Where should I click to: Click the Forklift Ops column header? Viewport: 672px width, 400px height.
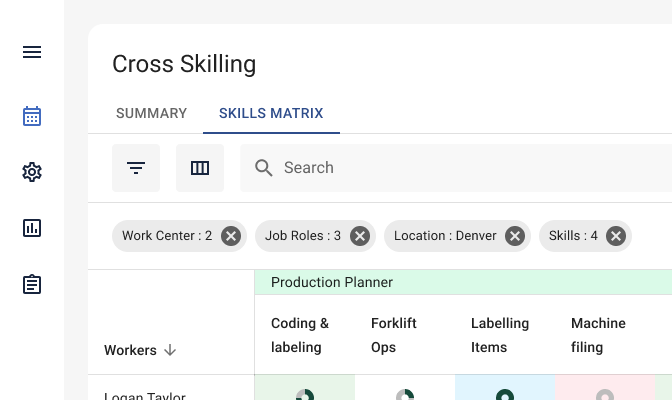(x=394, y=335)
